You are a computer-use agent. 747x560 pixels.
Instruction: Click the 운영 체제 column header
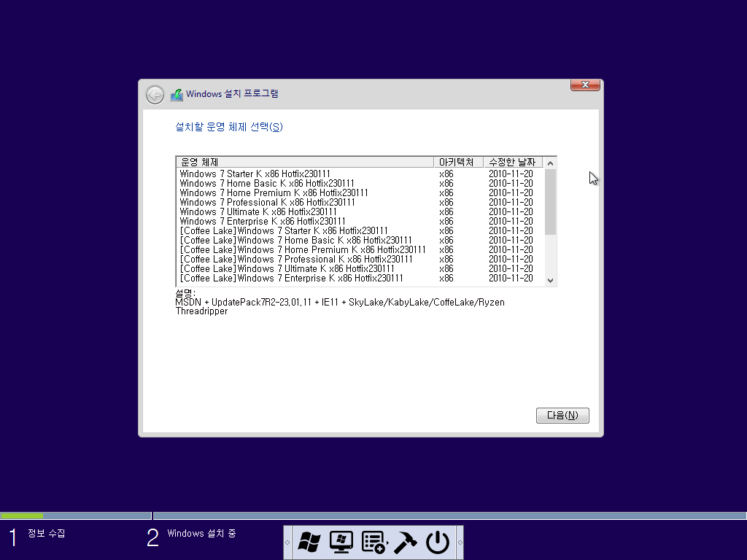point(305,163)
